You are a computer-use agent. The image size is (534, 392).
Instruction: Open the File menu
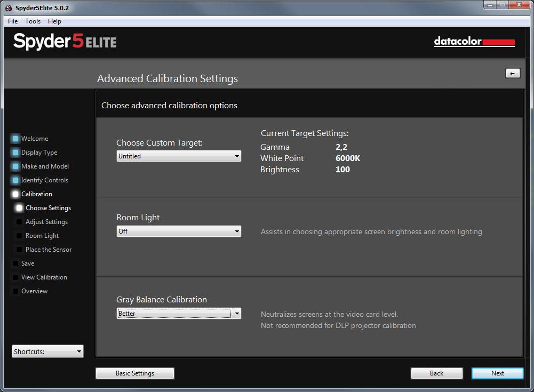(x=13, y=21)
